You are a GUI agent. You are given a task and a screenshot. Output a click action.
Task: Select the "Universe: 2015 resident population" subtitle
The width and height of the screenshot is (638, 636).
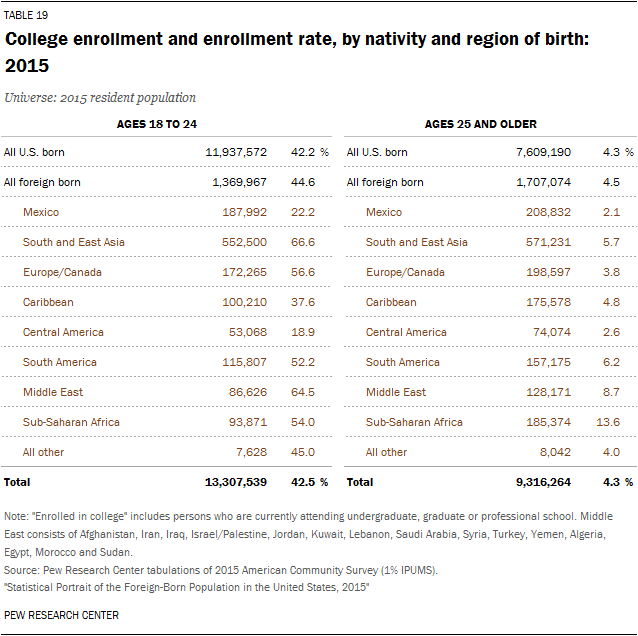coord(100,98)
